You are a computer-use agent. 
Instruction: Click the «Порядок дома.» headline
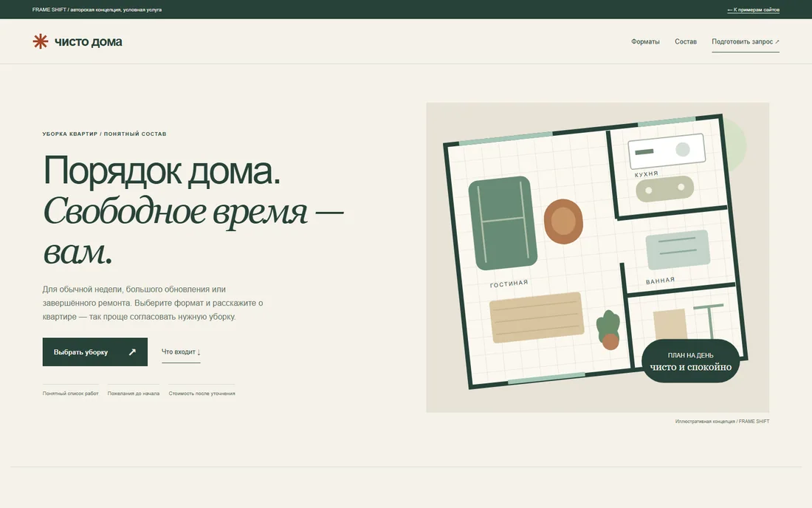[x=162, y=170]
